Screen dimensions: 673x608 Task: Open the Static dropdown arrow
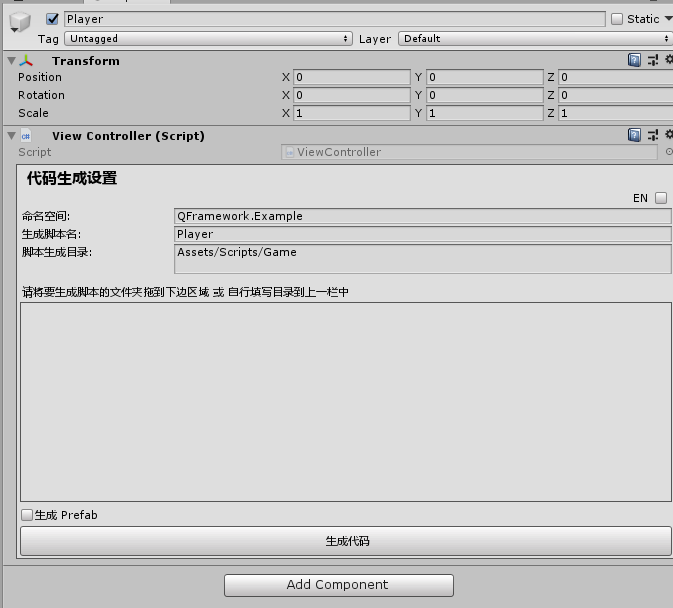668,19
